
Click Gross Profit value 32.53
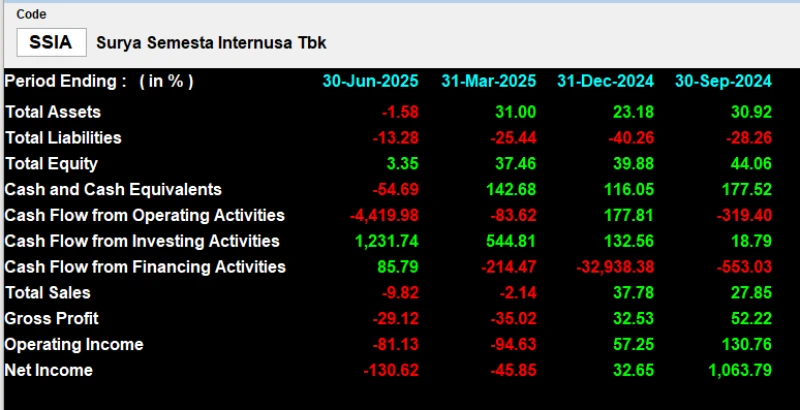633,319
